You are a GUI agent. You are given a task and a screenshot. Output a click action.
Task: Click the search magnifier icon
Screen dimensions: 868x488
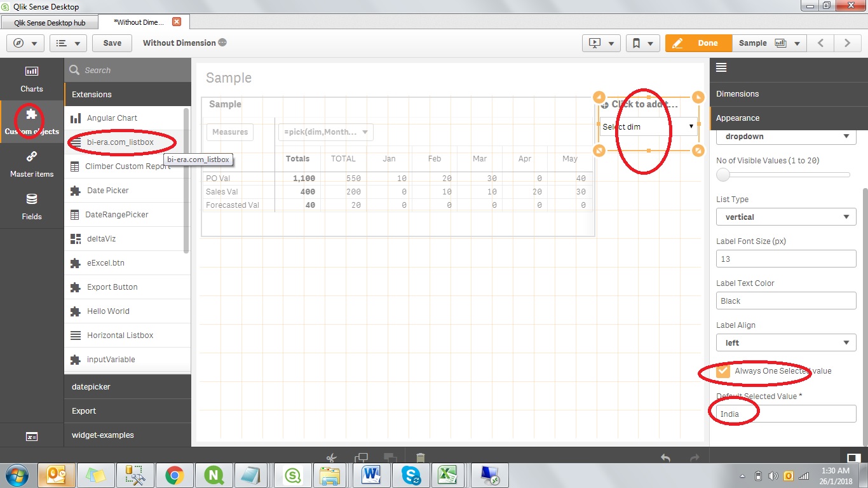click(x=74, y=70)
